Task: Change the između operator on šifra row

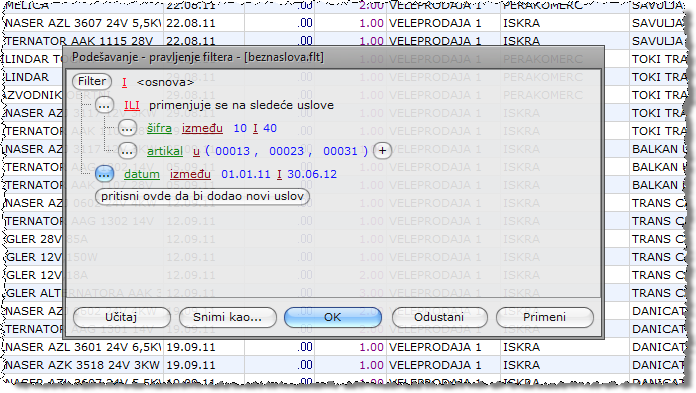Action: [x=202, y=128]
